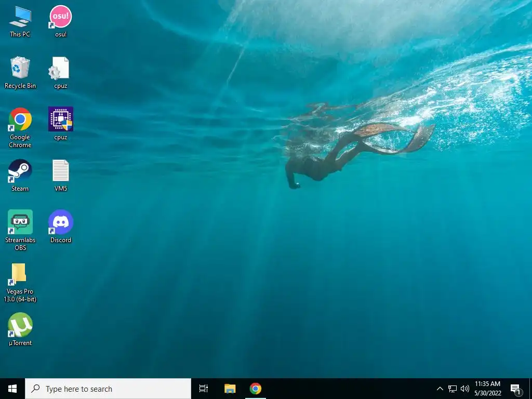Select the cpuz file with the gear icon

(x=61, y=73)
